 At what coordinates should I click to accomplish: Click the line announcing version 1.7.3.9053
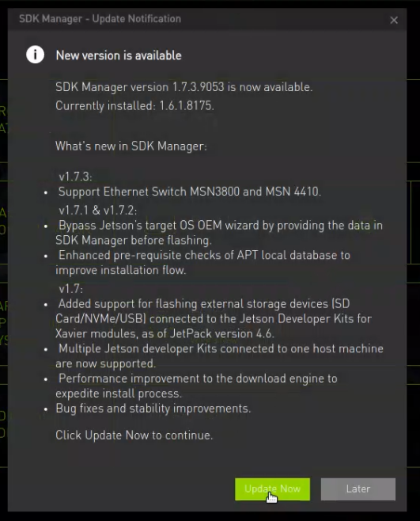click(x=184, y=87)
